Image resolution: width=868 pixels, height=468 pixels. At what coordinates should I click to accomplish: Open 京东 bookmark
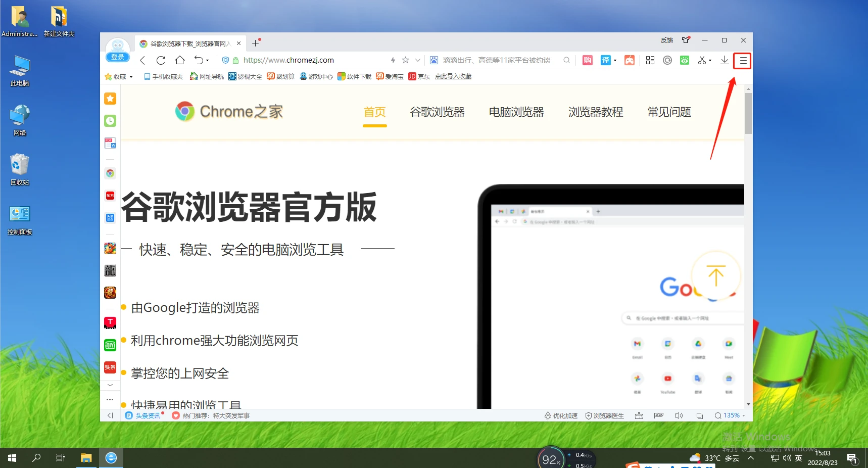pos(419,77)
